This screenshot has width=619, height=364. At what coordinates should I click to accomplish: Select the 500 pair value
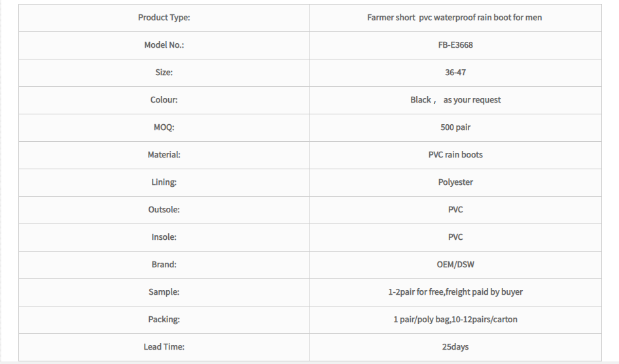tap(455, 127)
